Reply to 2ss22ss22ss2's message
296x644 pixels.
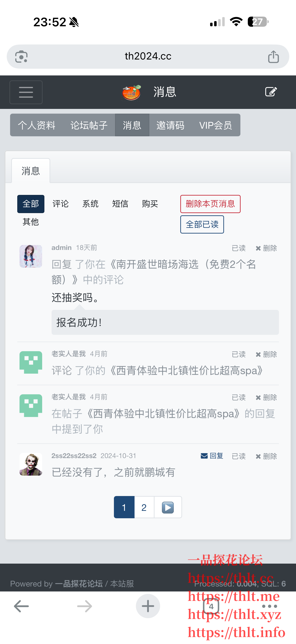click(x=212, y=456)
